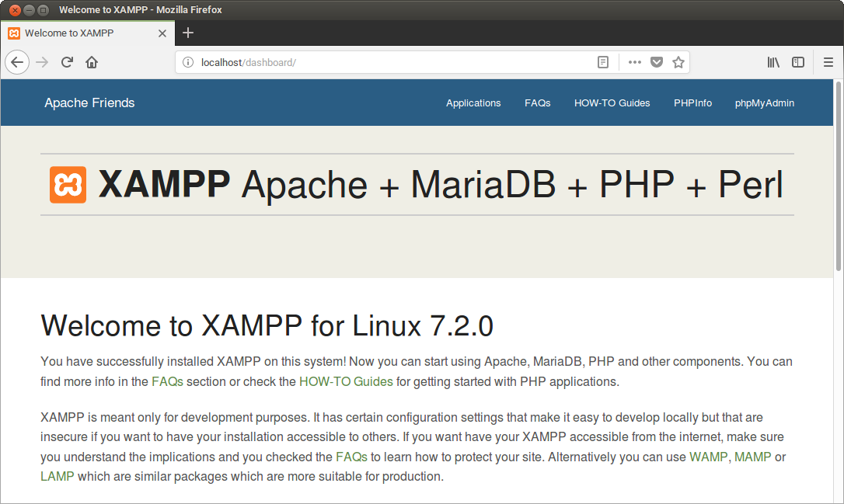Open the Firefox library panel
This screenshot has width=844, height=504.
pos(773,62)
